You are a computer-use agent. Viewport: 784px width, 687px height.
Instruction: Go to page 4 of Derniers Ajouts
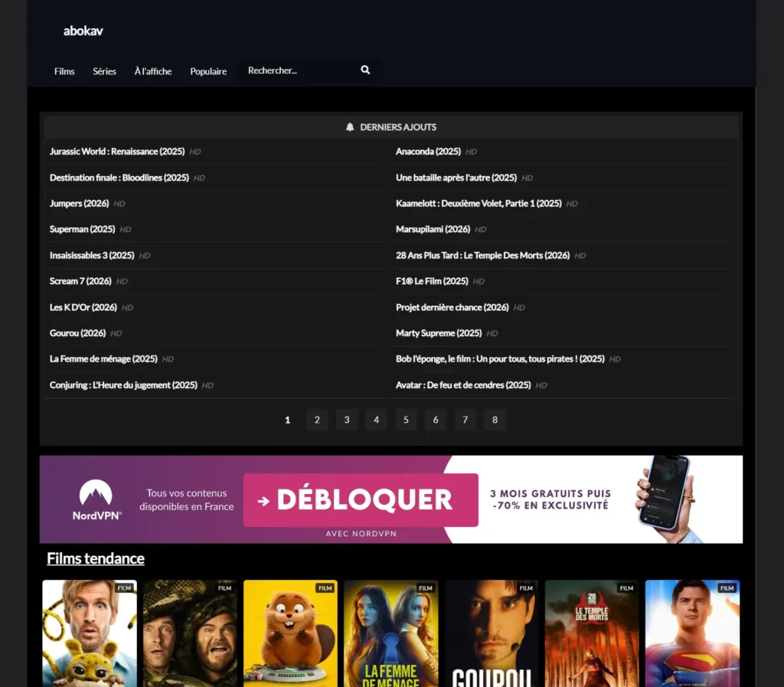(x=376, y=420)
